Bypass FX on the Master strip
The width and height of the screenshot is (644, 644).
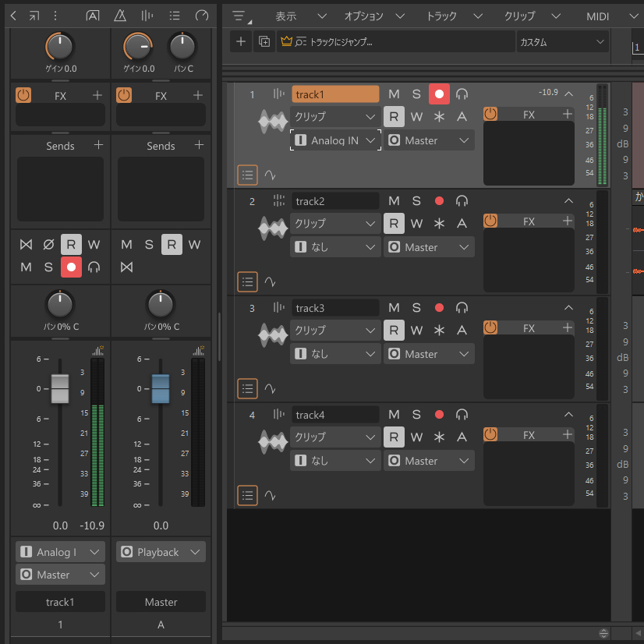pyautogui.click(x=124, y=95)
